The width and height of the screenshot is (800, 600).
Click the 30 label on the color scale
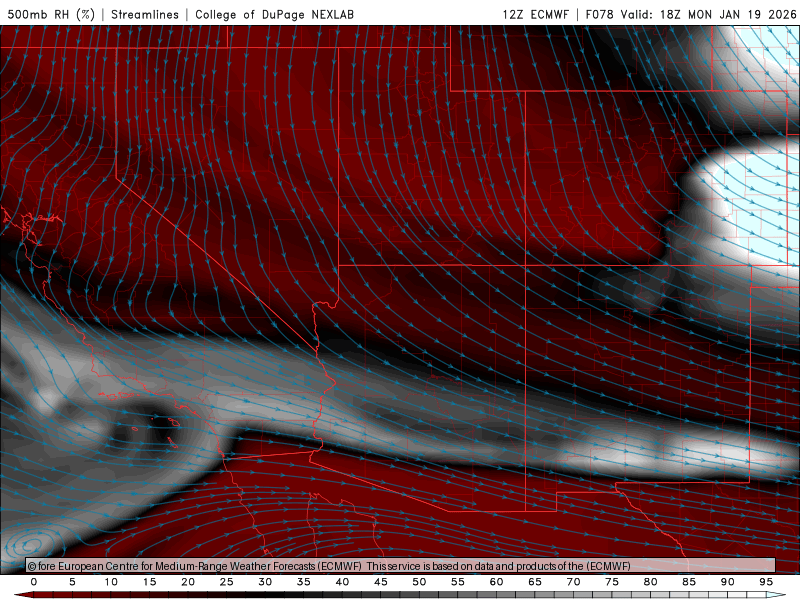click(265, 582)
